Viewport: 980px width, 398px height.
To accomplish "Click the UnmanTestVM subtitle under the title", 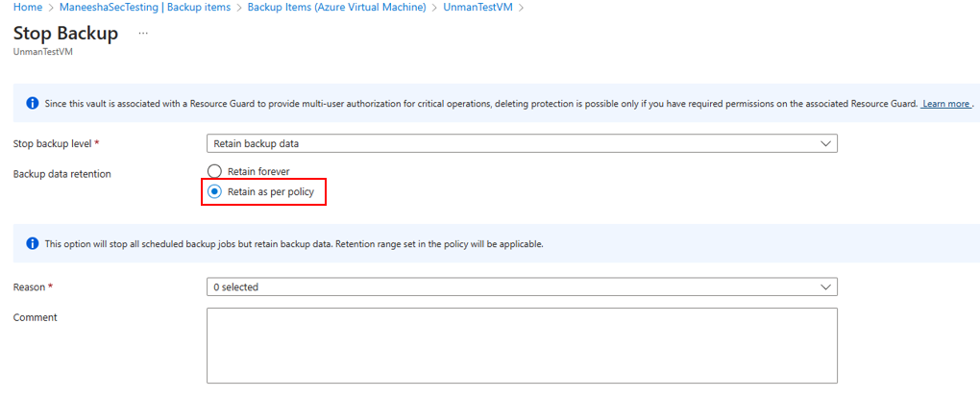I will click(42, 52).
